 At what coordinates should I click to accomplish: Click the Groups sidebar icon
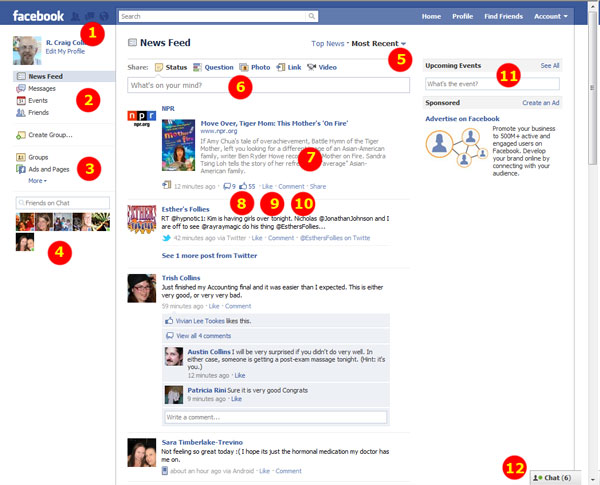[x=21, y=157]
